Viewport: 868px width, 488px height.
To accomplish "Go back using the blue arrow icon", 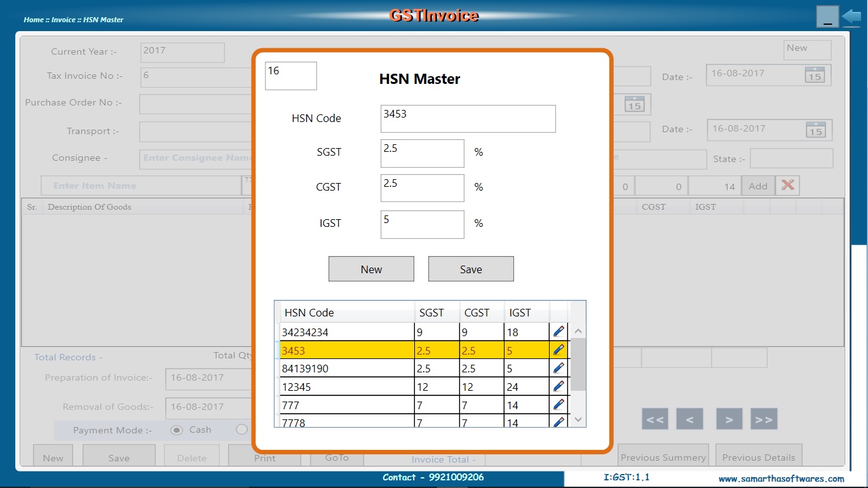I will point(851,17).
